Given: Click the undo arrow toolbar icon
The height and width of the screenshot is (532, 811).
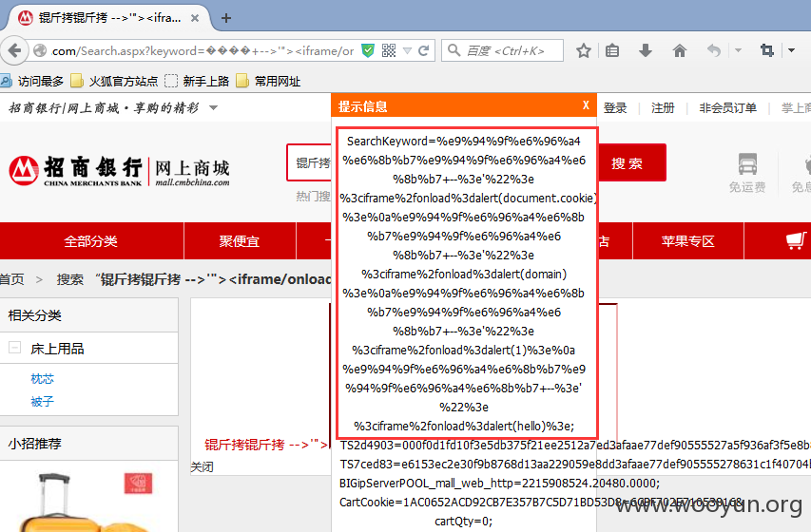Looking at the screenshot, I should coord(714,50).
